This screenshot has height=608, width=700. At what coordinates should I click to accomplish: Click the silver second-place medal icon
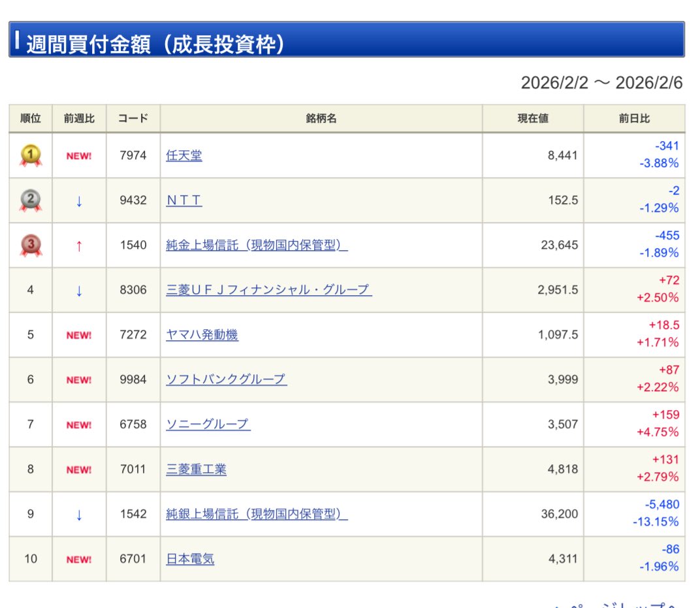pyautogui.click(x=30, y=200)
